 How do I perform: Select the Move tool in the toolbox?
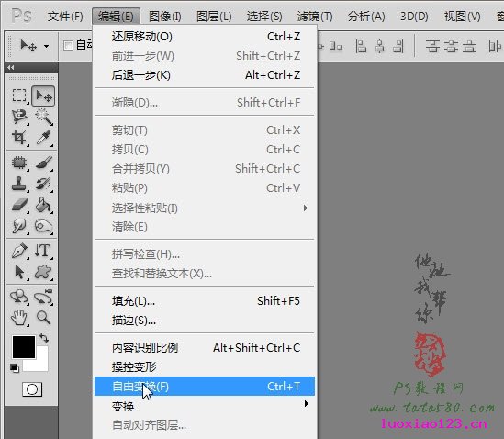43,96
